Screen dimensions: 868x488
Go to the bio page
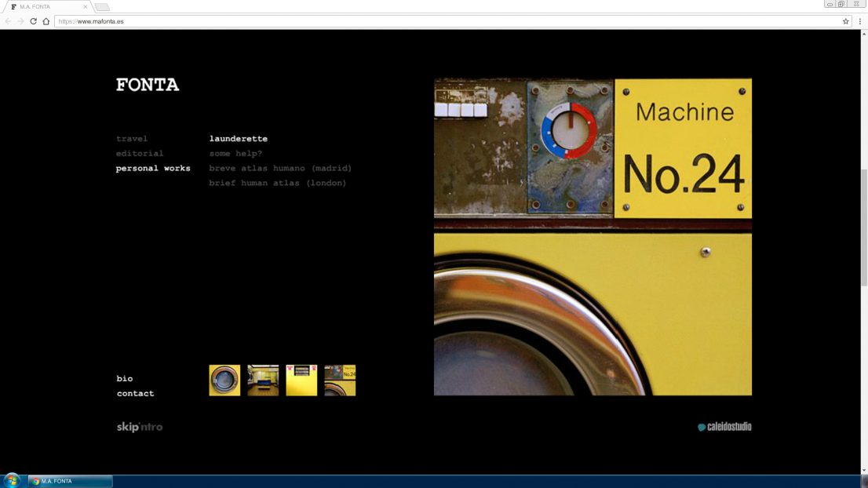[x=125, y=378]
